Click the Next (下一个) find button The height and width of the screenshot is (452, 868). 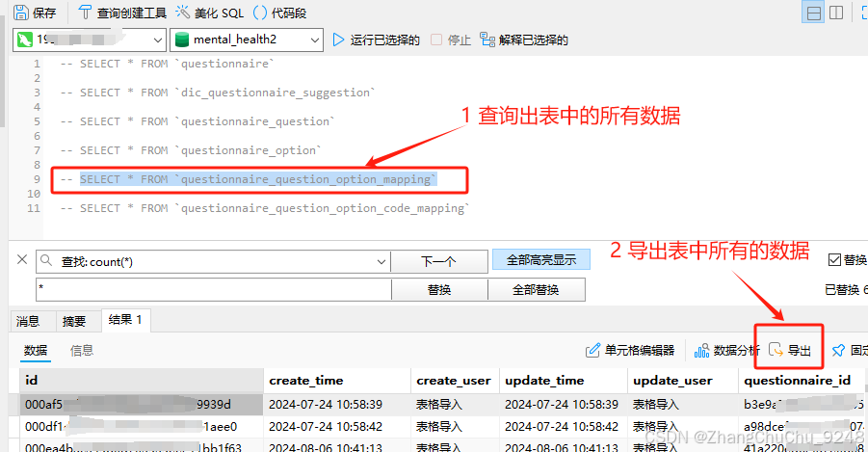pyautogui.click(x=439, y=261)
